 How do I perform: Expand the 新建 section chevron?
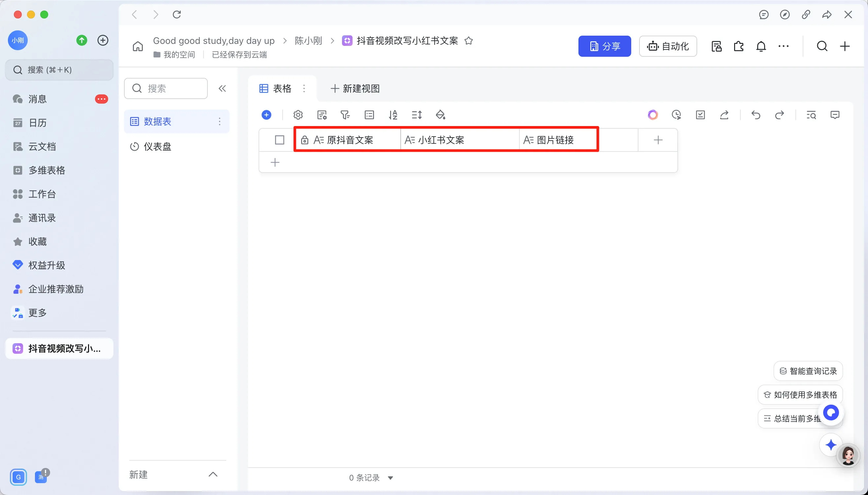click(213, 474)
